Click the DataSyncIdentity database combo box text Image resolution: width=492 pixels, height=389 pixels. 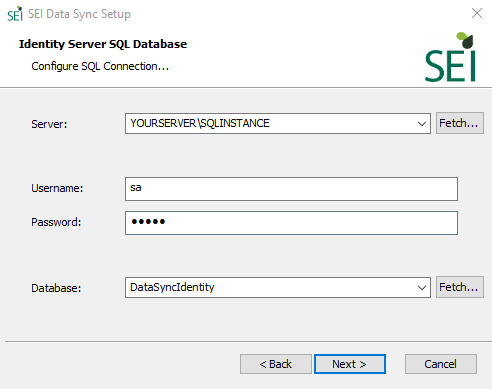(x=172, y=287)
